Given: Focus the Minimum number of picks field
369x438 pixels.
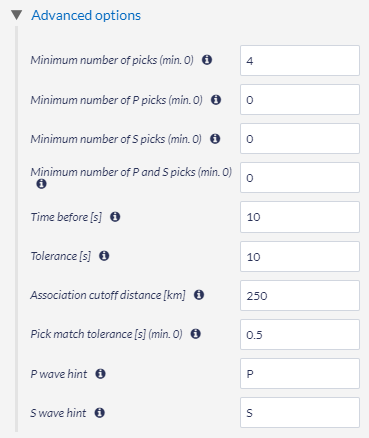Looking at the screenshot, I should point(300,61).
